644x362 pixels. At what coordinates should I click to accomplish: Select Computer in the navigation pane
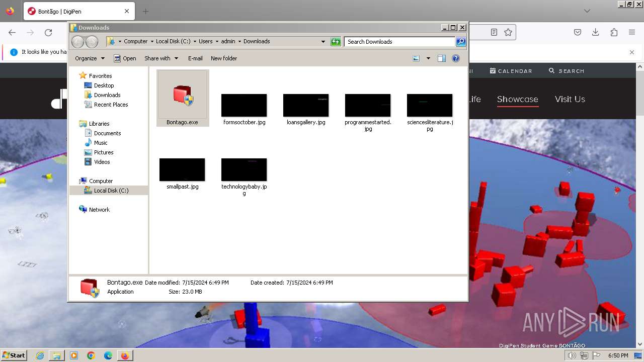[101, 181]
